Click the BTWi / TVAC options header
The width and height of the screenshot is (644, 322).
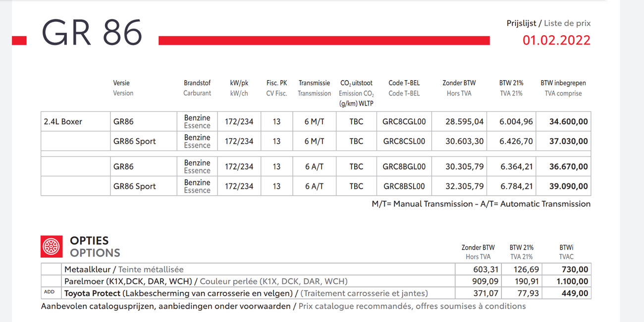coord(566,252)
